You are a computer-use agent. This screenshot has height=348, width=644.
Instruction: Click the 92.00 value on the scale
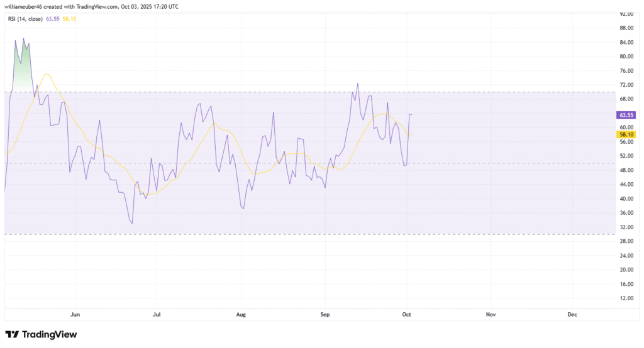tap(626, 13)
